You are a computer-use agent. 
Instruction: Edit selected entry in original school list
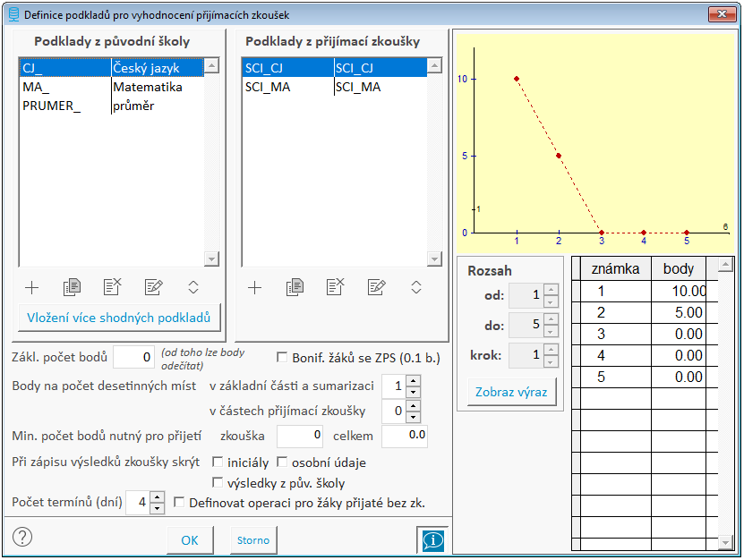153,287
